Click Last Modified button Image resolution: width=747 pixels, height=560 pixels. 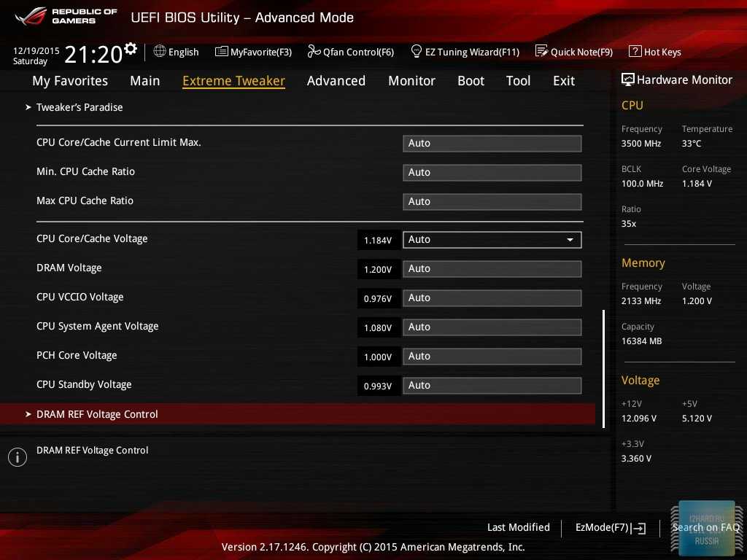tap(518, 527)
